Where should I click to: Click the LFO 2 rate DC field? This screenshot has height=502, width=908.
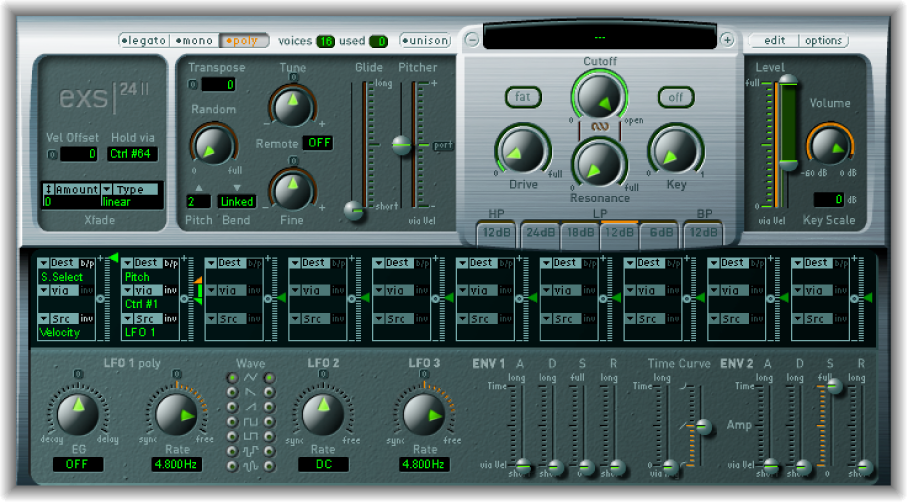point(323,464)
